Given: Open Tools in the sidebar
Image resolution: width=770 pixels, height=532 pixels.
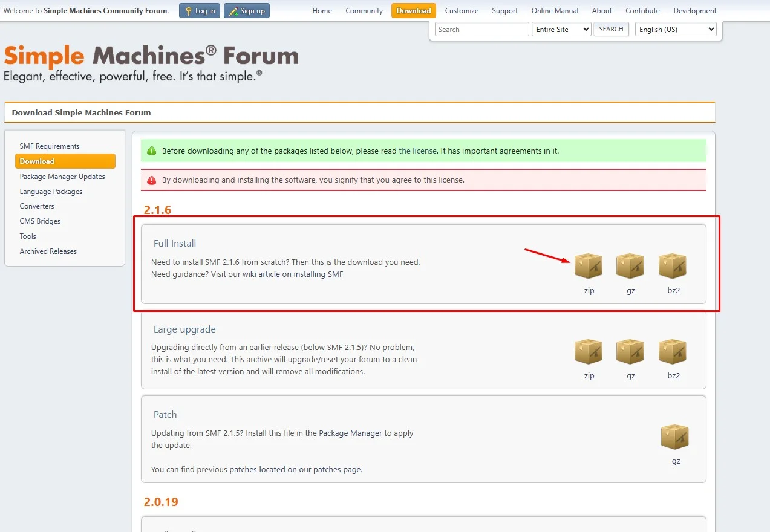Looking at the screenshot, I should pos(28,236).
